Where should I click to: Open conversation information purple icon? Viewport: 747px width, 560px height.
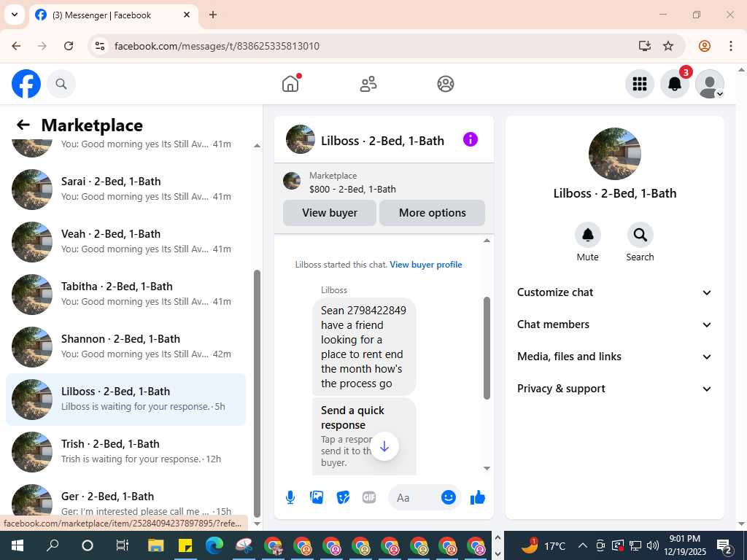pos(471,139)
